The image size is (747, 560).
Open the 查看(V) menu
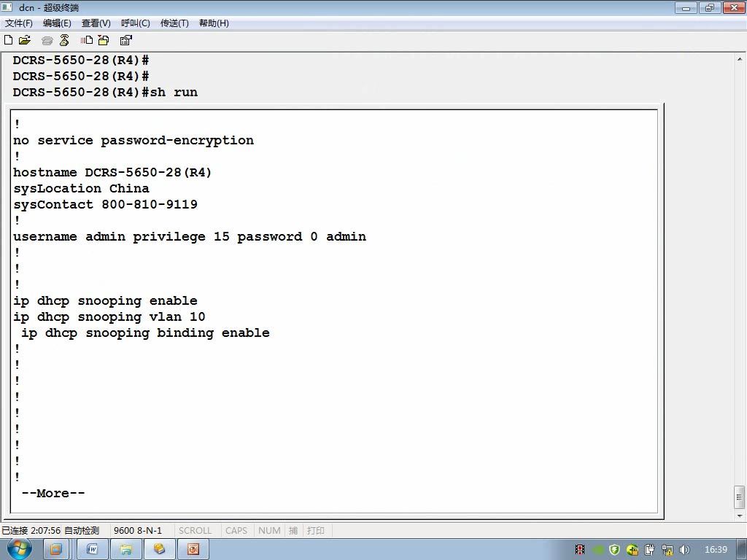pos(96,23)
